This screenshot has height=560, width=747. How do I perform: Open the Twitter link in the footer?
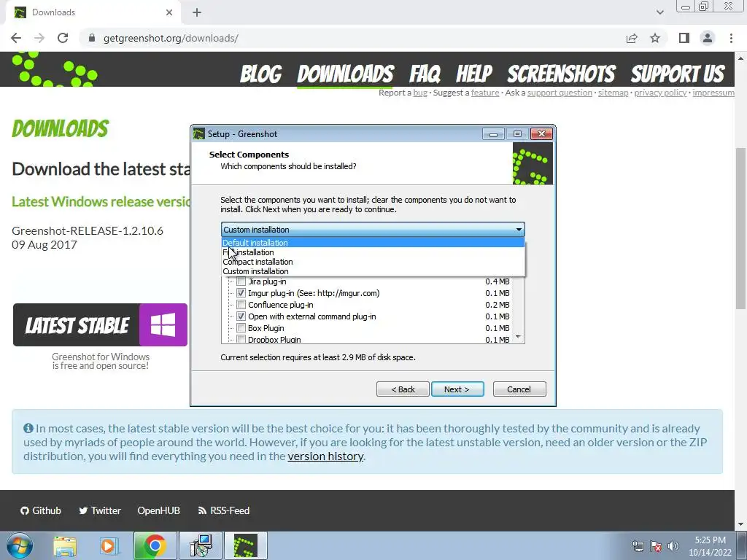click(x=99, y=510)
